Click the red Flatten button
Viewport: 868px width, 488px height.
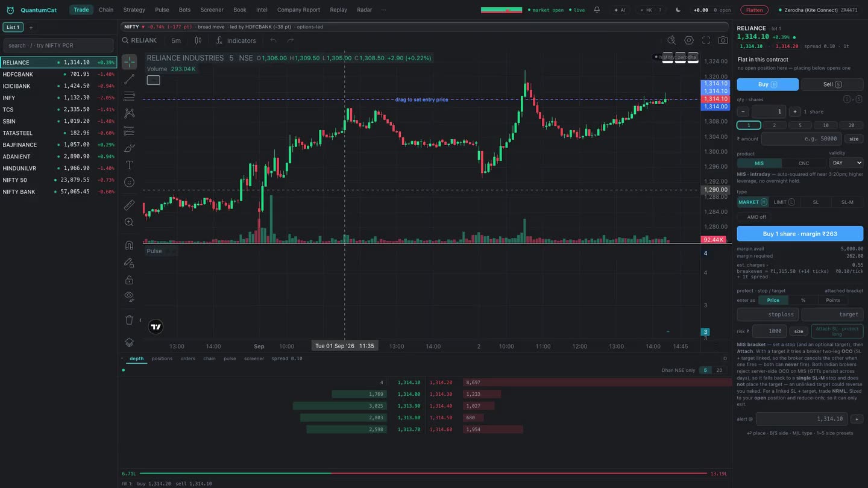click(x=754, y=10)
